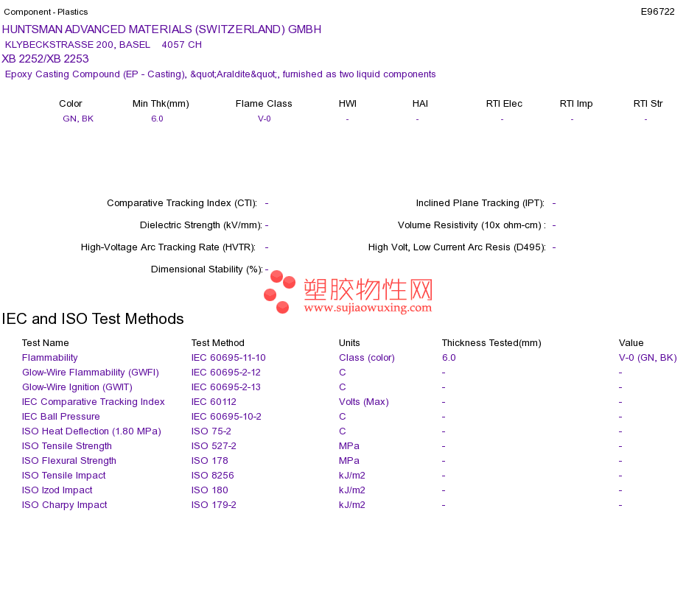This screenshot has width=700, height=589.
Task: Open the IEC Ball Pressure entry
Action: 60,417
